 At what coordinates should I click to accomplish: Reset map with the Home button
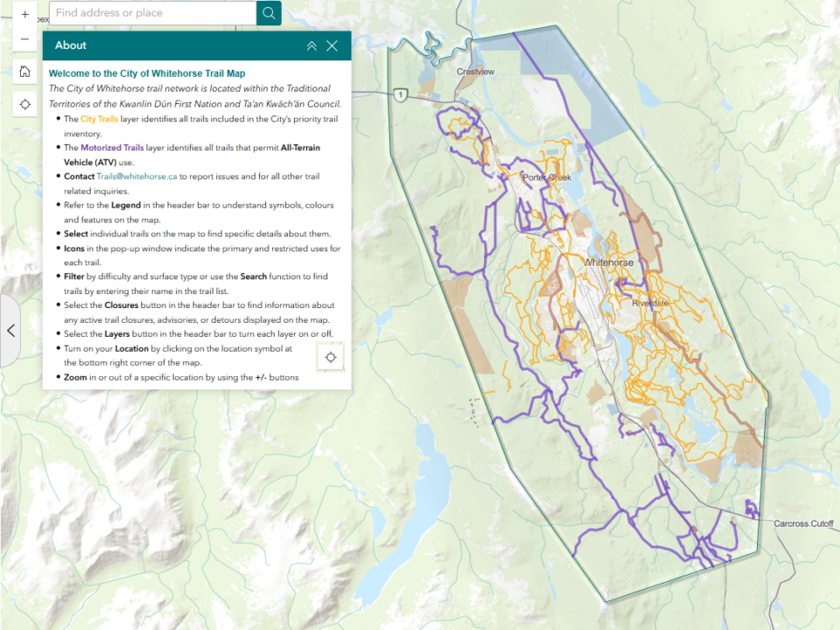24,72
